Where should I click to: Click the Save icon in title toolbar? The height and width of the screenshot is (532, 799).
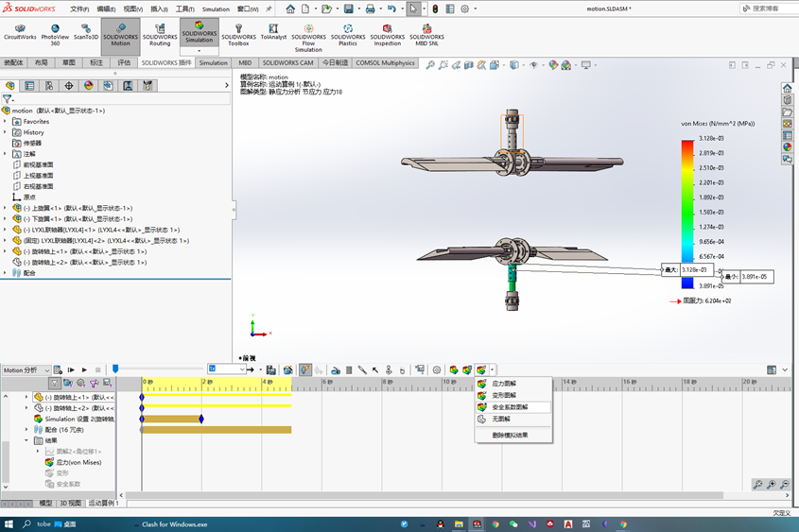click(x=349, y=9)
